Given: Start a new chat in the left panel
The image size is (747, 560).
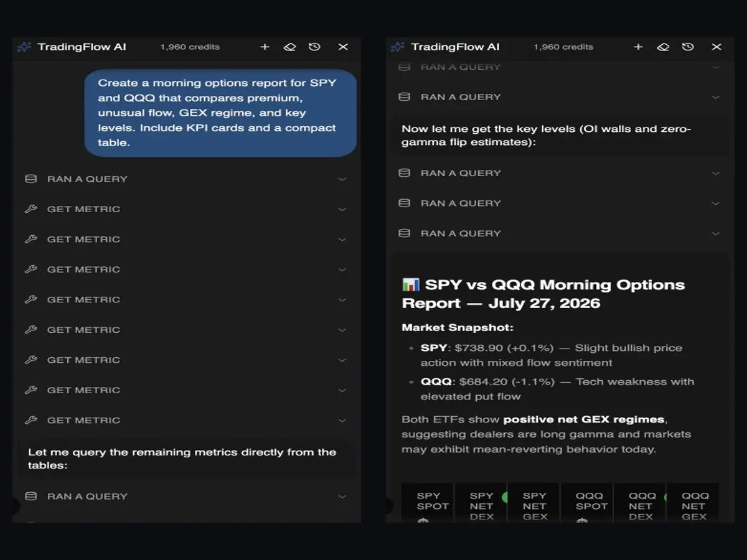Looking at the screenshot, I should click(x=265, y=47).
